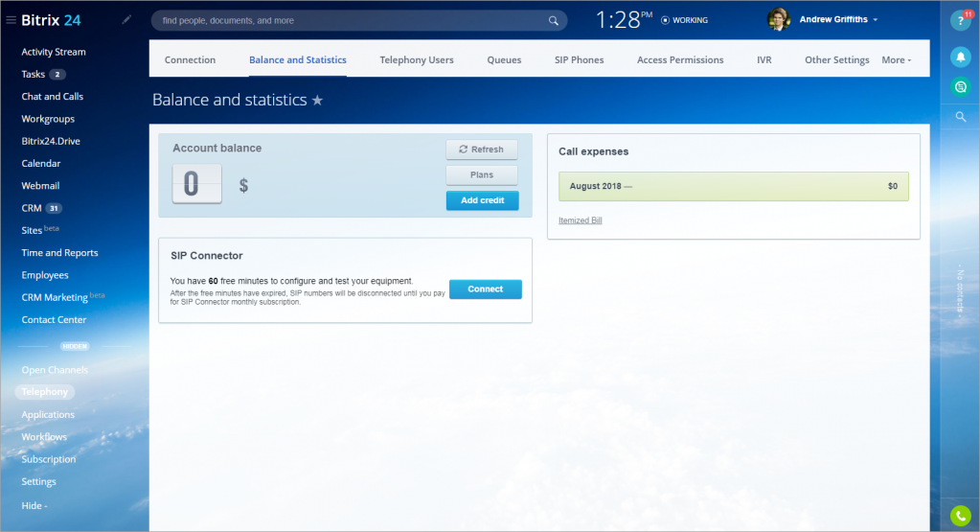Select the Balance and Statistics tab
Viewport: 980px width, 532px height.
coord(298,60)
